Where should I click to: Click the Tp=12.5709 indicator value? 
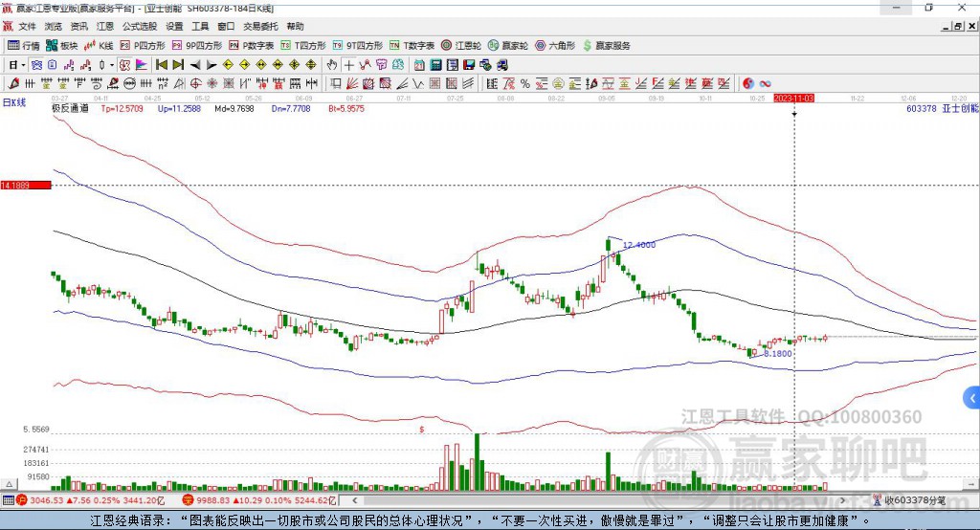(122, 109)
